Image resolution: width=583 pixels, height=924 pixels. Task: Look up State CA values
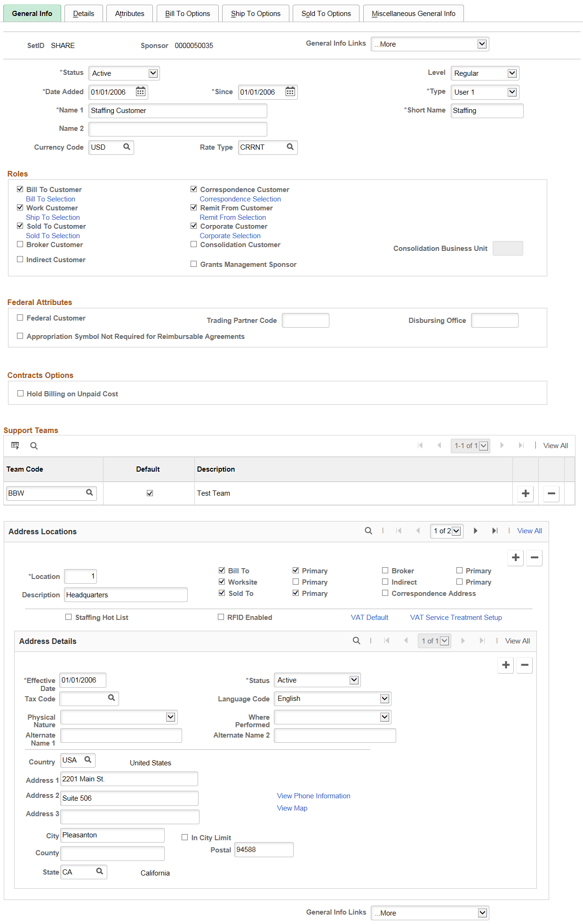click(x=100, y=871)
